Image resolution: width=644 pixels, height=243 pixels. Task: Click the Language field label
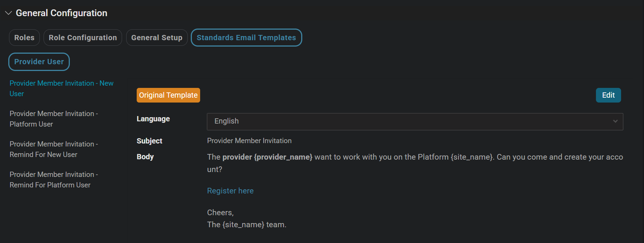(153, 119)
